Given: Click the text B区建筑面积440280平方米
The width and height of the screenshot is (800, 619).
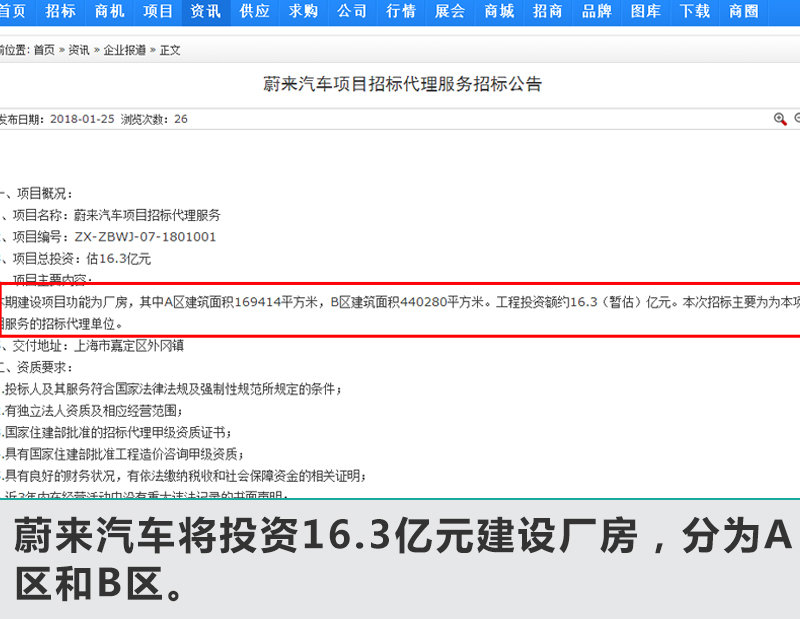Looking at the screenshot, I should coord(407,302).
